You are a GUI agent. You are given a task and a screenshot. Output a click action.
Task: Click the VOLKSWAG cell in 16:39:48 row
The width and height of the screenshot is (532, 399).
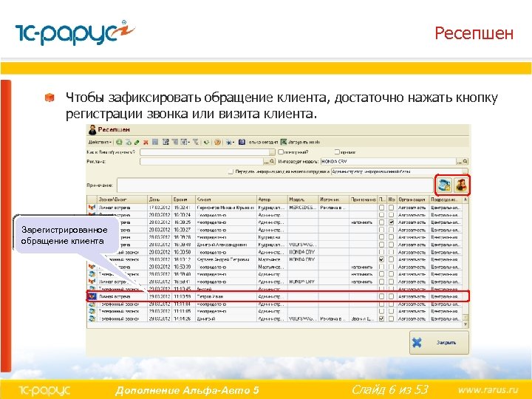click(x=303, y=245)
